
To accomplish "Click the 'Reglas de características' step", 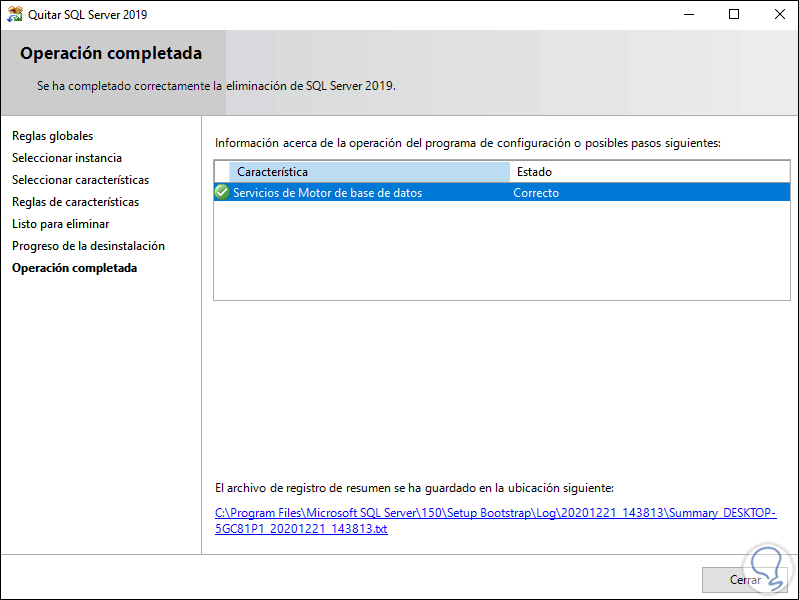I will point(75,202).
